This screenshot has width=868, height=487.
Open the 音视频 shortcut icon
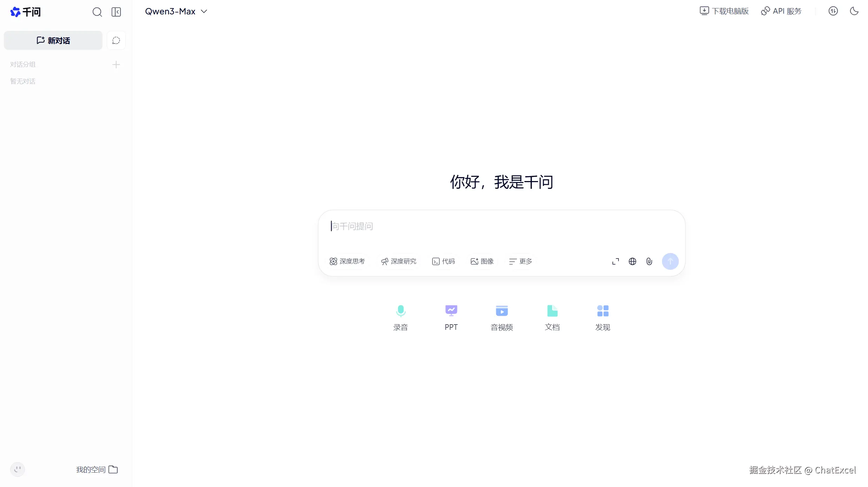502,318
